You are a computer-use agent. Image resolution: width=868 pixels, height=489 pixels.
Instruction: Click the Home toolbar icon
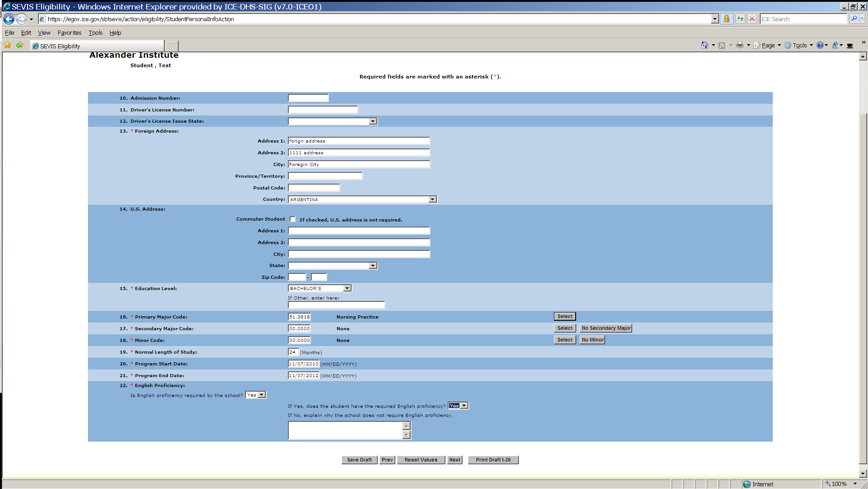pyautogui.click(x=704, y=45)
